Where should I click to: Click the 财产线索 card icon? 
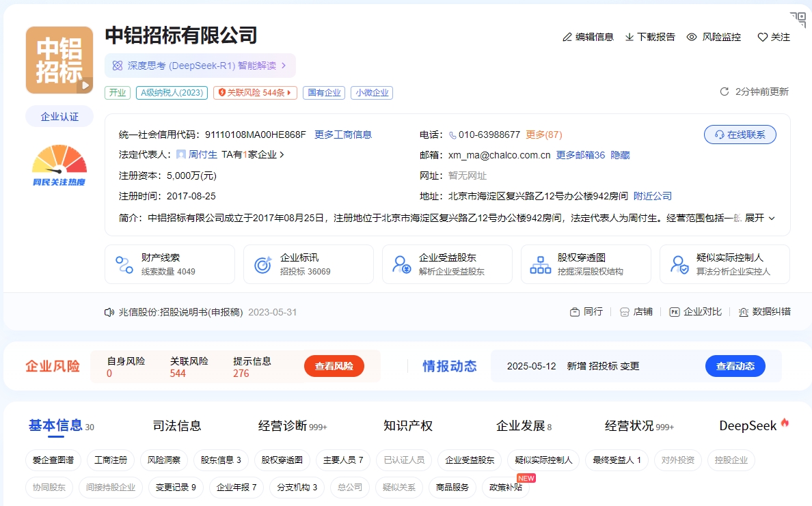pyautogui.click(x=124, y=264)
